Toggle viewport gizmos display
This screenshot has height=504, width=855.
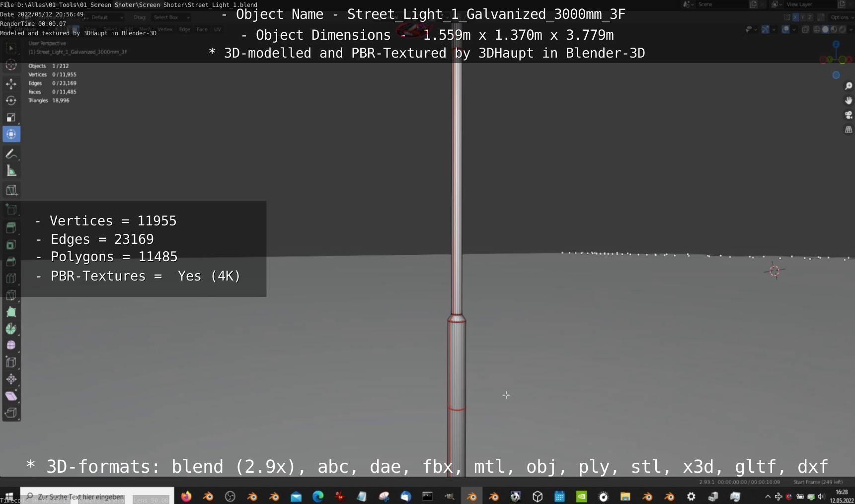click(x=766, y=30)
